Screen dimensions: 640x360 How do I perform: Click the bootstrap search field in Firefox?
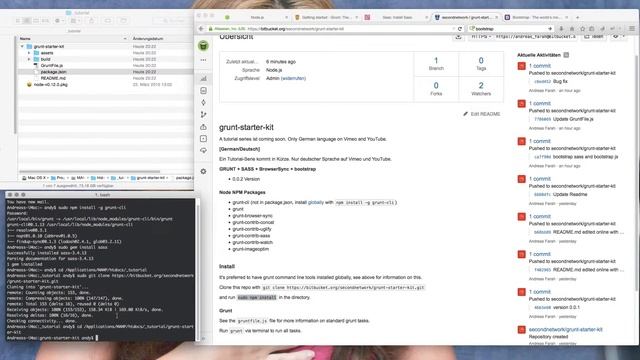[511, 29]
